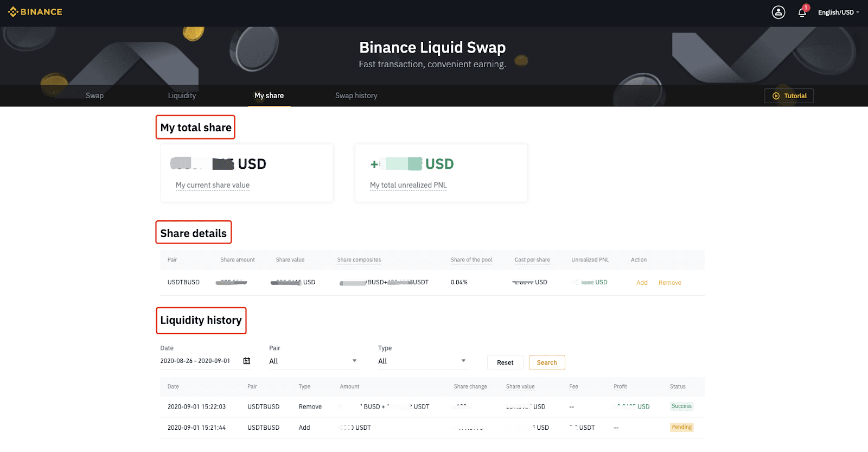Click the Success status badge

click(x=682, y=406)
